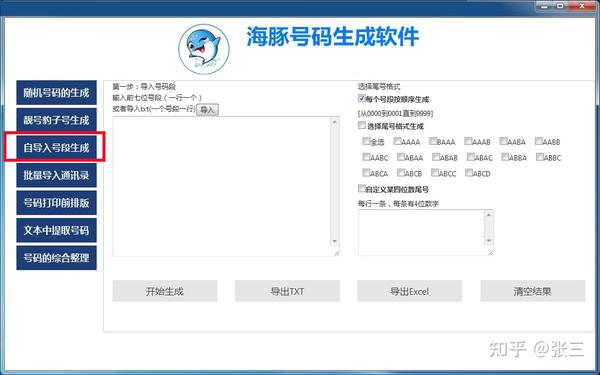
Task: Click the 导出Excel button
Action: (410, 291)
